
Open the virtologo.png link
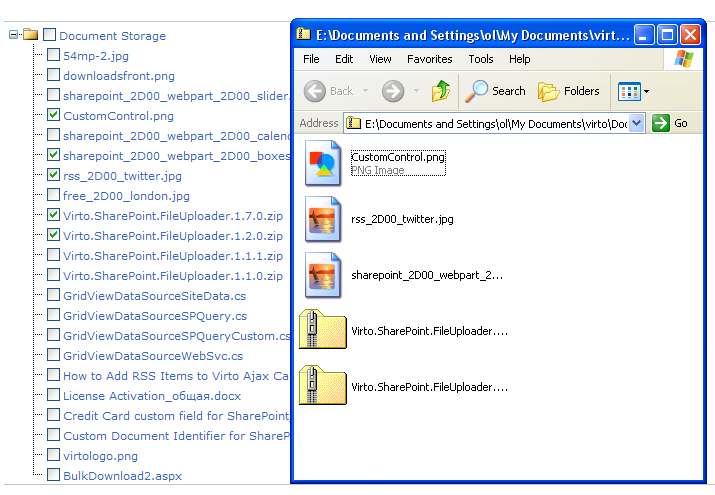[x=100, y=455]
